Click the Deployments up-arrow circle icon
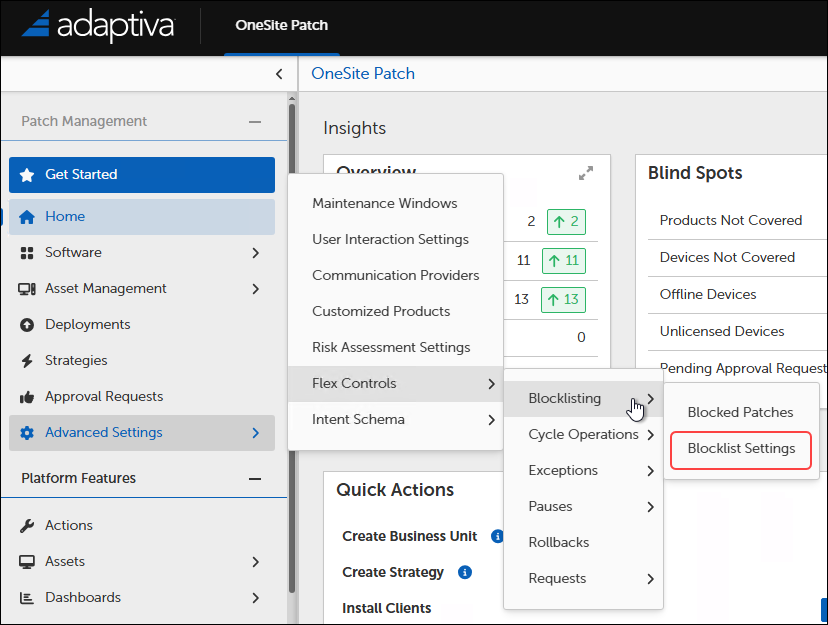The width and height of the screenshot is (828, 625). pyautogui.click(x=27, y=325)
